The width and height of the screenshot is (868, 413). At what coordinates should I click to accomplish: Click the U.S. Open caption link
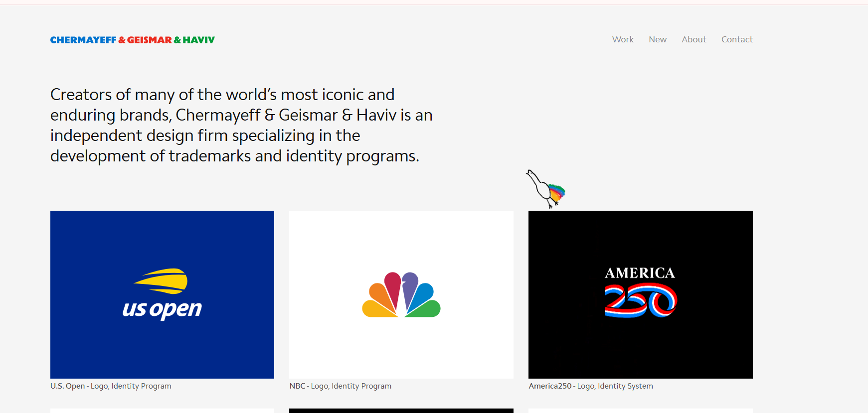click(x=111, y=386)
